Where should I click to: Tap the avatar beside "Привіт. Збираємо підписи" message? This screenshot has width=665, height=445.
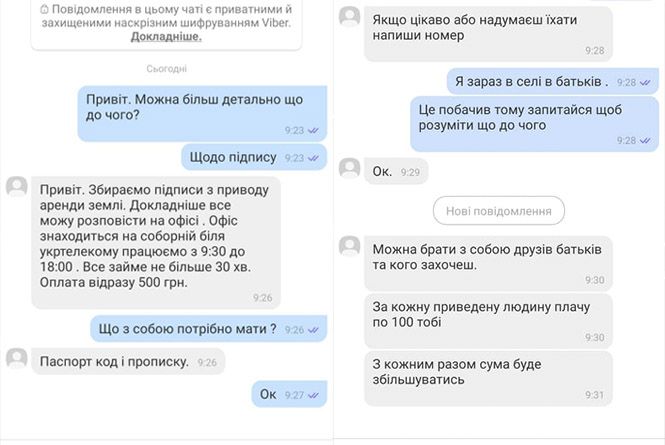(17, 186)
